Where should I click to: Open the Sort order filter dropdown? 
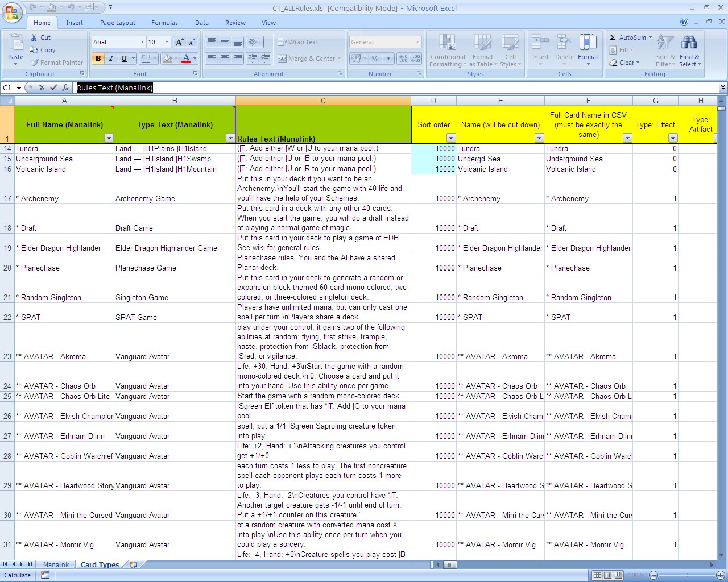[x=451, y=138]
